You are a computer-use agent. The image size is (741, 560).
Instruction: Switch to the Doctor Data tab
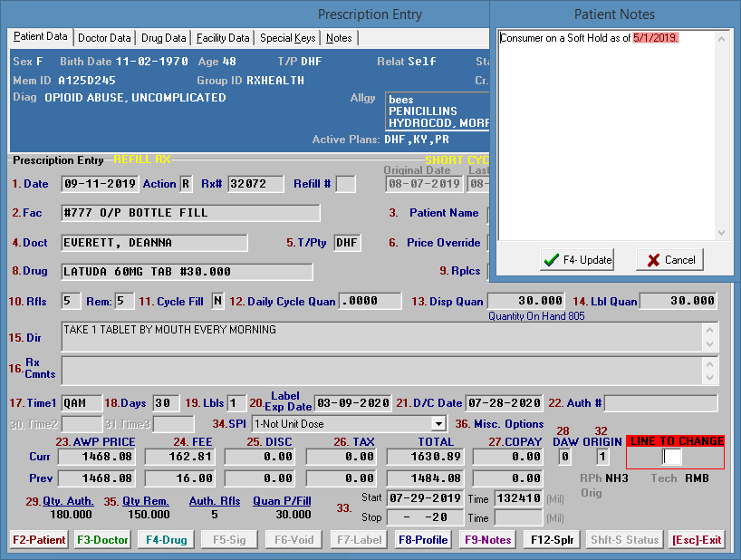104,38
